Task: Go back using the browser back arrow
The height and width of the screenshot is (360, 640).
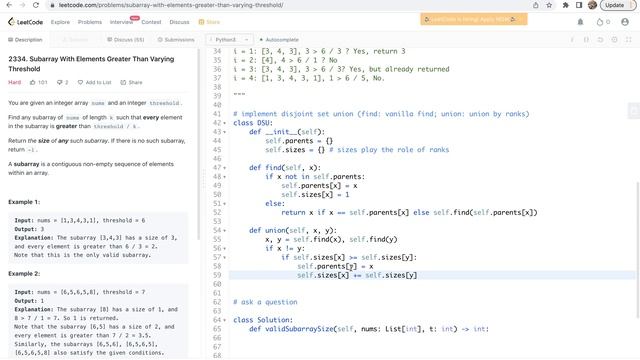Action: click(9, 5)
